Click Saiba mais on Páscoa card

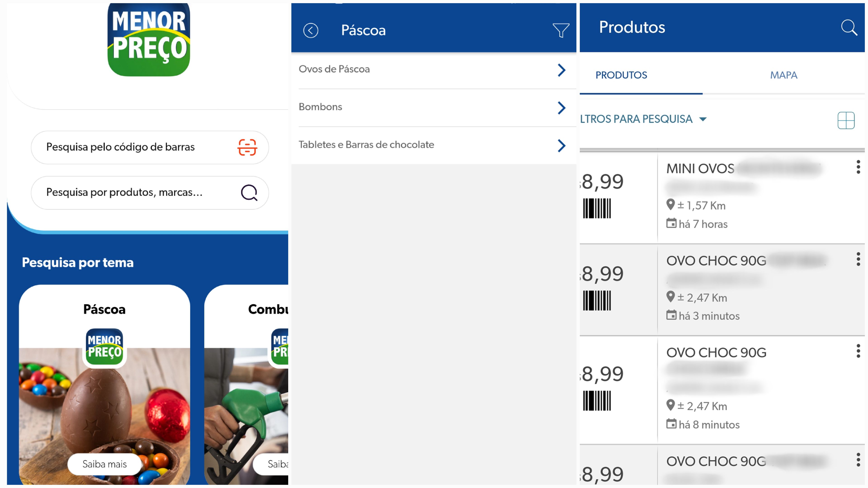click(104, 464)
